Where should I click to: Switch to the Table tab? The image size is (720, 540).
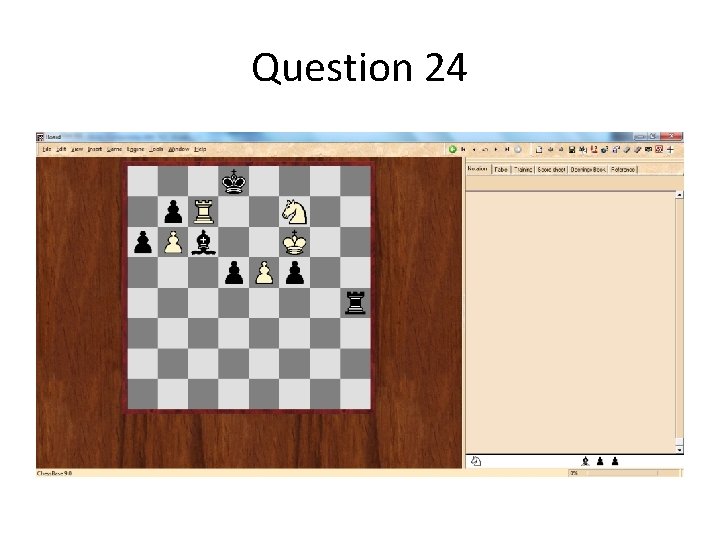click(501, 169)
